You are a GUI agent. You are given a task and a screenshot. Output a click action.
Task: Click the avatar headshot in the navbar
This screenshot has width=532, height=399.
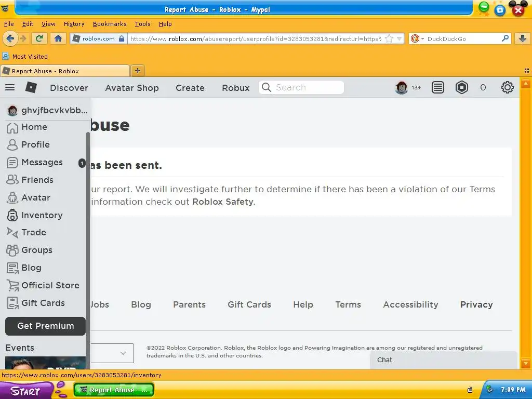pyautogui.click(x=402, y=87)
